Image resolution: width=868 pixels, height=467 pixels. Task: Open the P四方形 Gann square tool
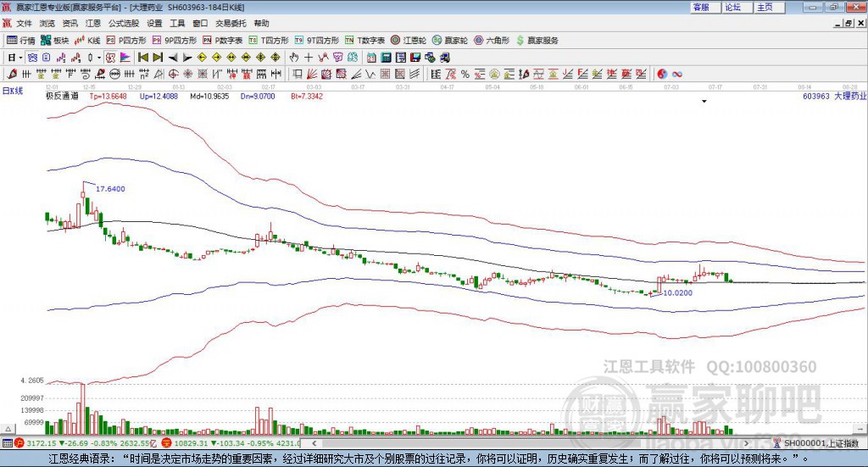[x=126, y=41]
